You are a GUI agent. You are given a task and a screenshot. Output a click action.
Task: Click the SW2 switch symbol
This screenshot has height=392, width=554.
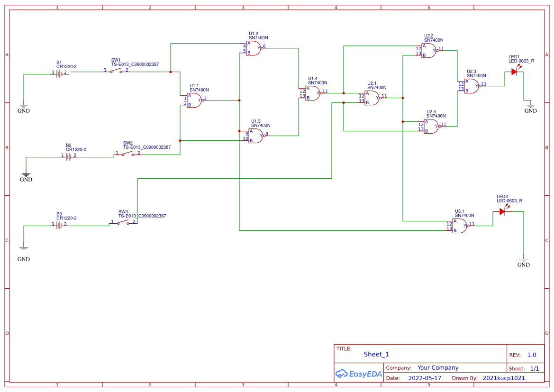coord(128,154)
